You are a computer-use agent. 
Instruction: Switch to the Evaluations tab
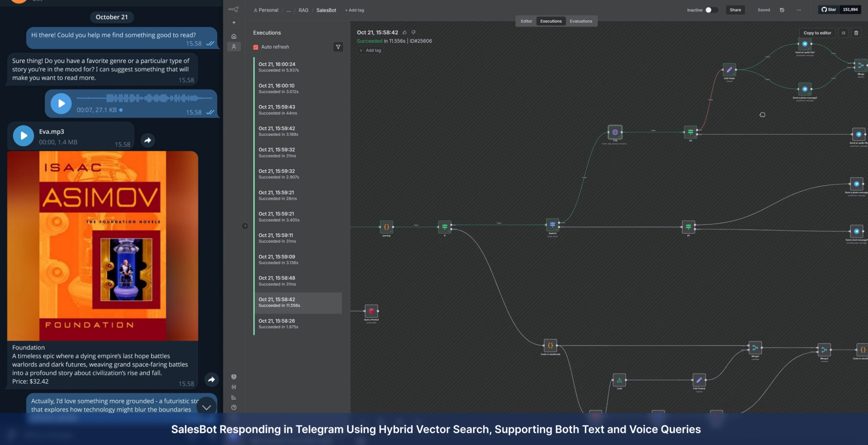(580, 21)
